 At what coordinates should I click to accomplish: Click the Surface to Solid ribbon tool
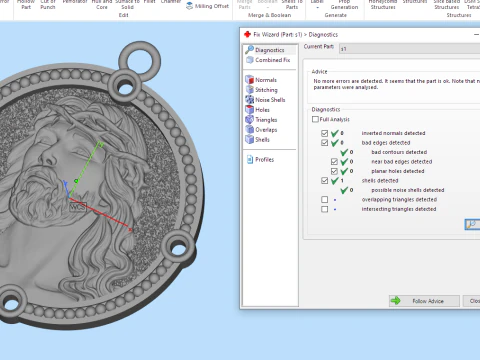[x=127, y=4]
